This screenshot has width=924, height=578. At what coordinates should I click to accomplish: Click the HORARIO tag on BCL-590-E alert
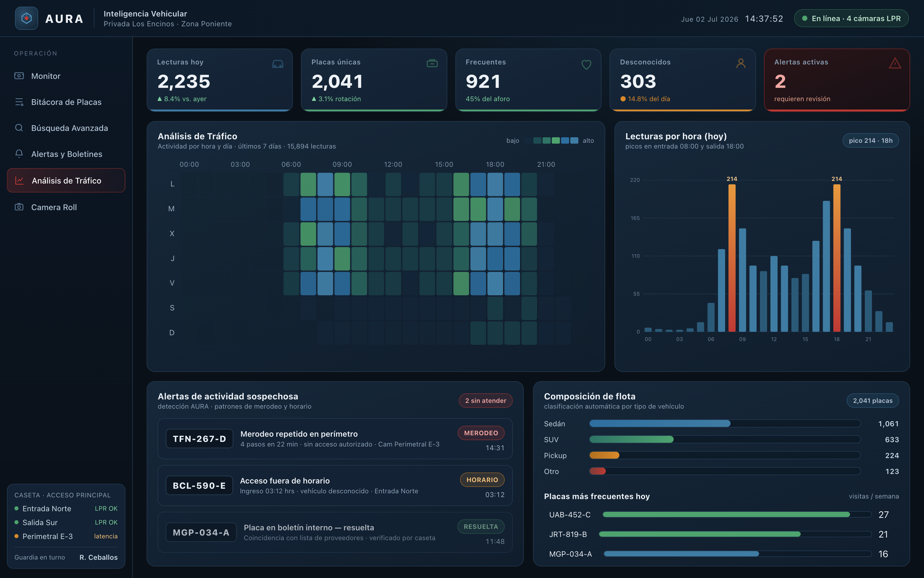click(482, 479)
